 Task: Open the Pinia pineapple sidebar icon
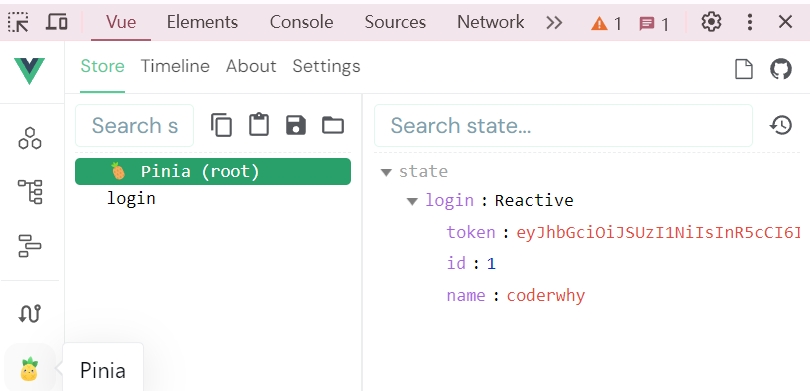(x=29, y=369)
